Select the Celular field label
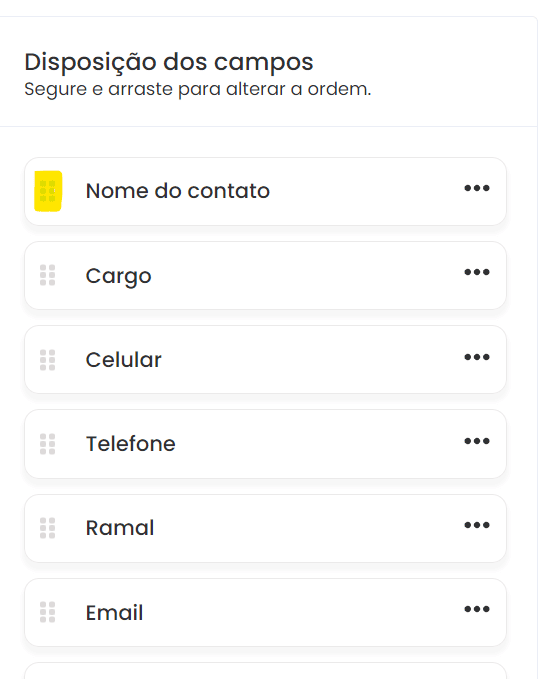The height and width of the screenshot is (679, 560). click(123, 360)
